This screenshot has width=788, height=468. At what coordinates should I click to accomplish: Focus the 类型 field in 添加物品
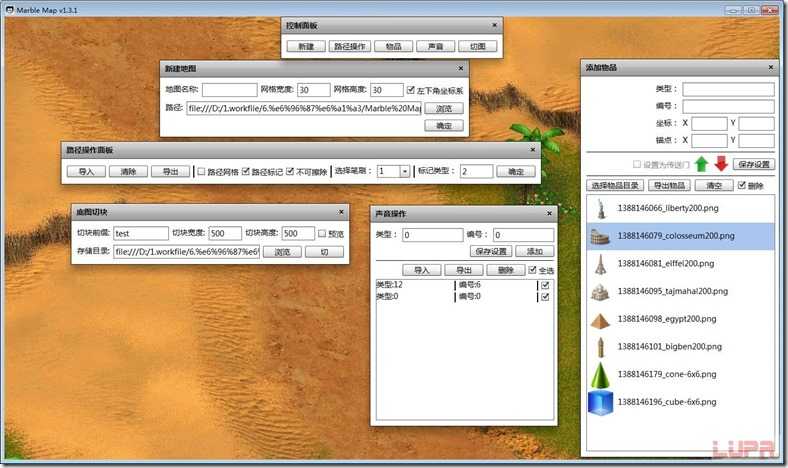pyautogui.click(x=728, y=89)
